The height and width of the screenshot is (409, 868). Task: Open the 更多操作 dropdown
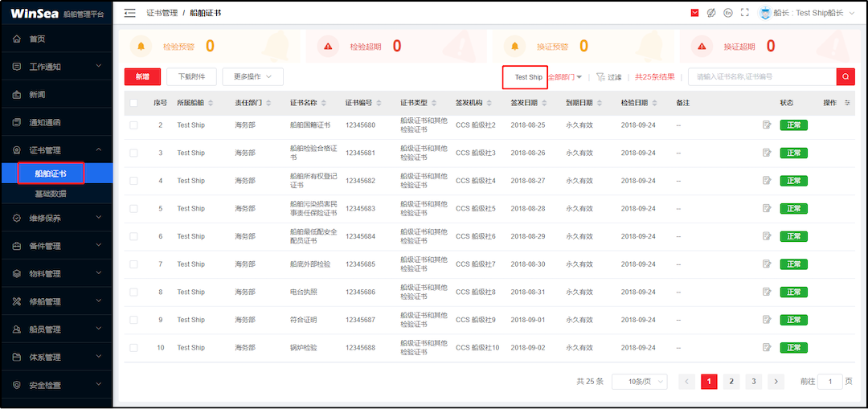coord(253,77)
